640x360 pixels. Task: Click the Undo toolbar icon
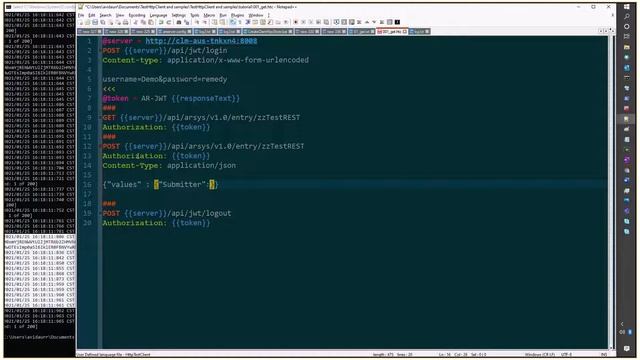(161, 22)
